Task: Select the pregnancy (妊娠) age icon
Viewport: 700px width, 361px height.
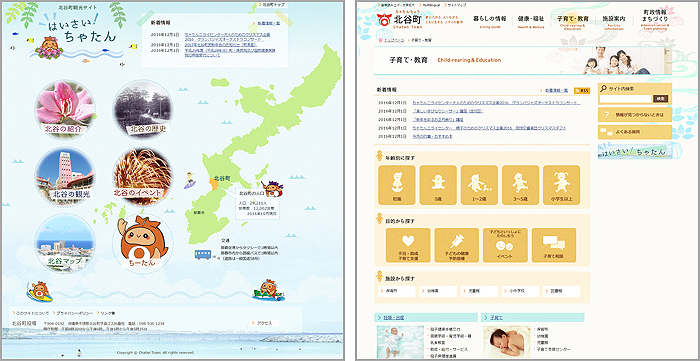Action: point(396,185)
